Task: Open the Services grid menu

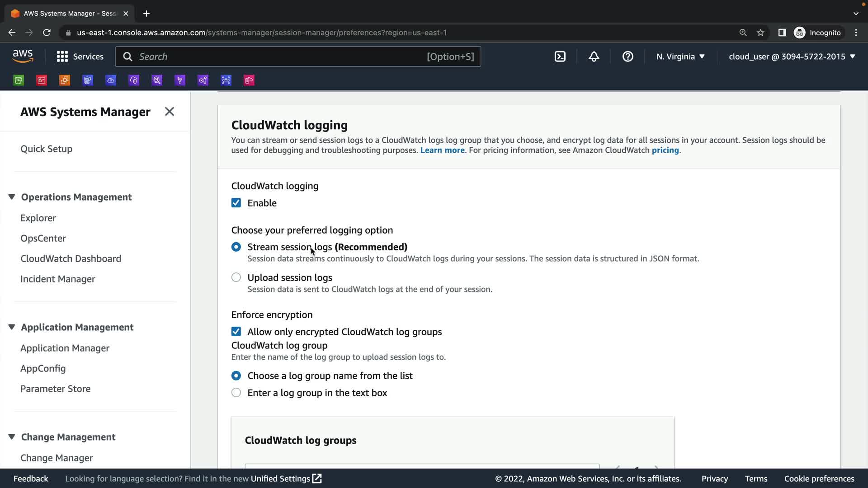Action: tap(80, 56)
